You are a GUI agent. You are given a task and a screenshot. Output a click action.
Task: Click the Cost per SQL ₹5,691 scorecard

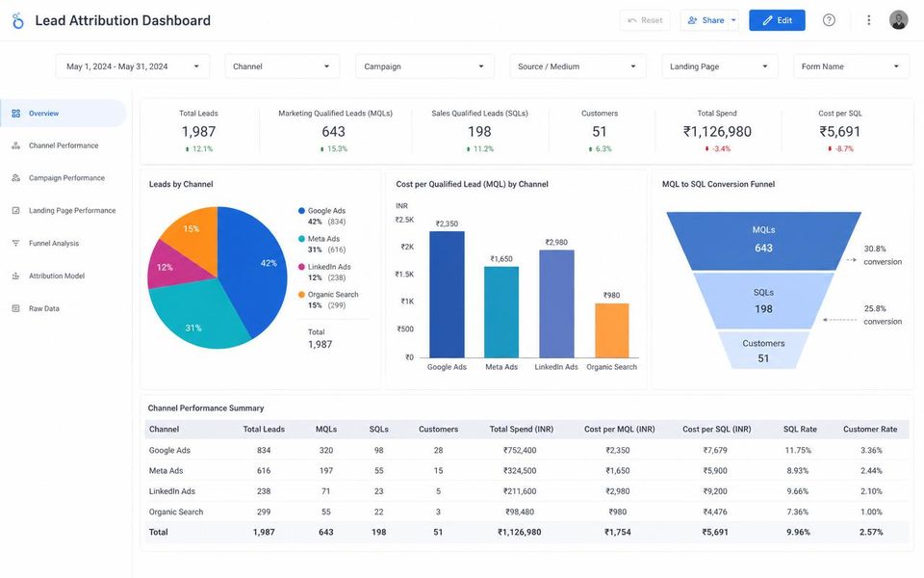point(839,131)
